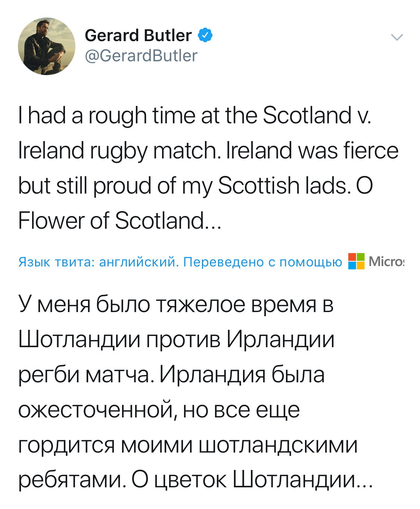
Task: Click the line "ожесточенной, но все еще"
Action: [x=159, y=410]
